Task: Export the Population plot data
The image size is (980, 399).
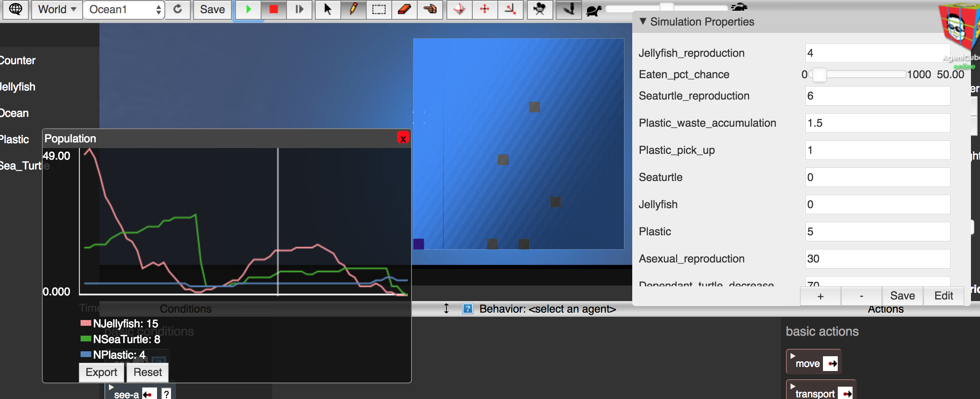Action: coord(102,372)
